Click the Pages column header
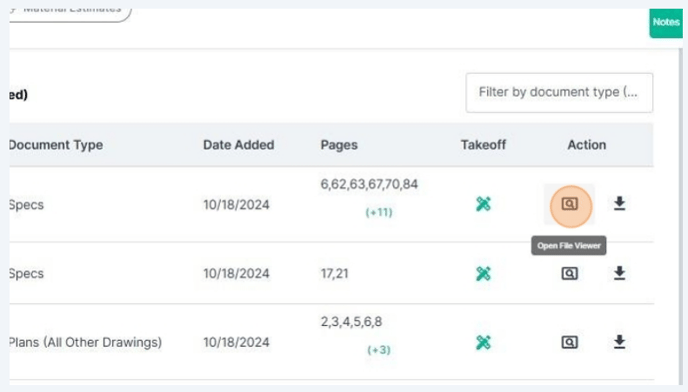The width and height of the screenshot is (688, 392). (x=339, y=145)
